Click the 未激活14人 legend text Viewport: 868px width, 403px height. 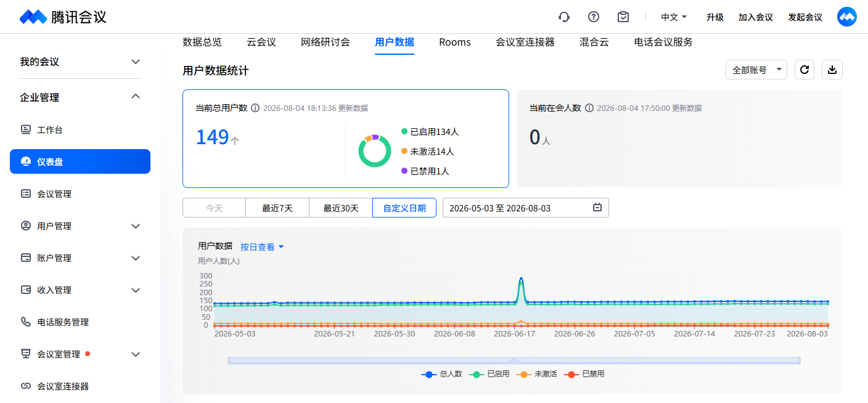tap(432, 152)
